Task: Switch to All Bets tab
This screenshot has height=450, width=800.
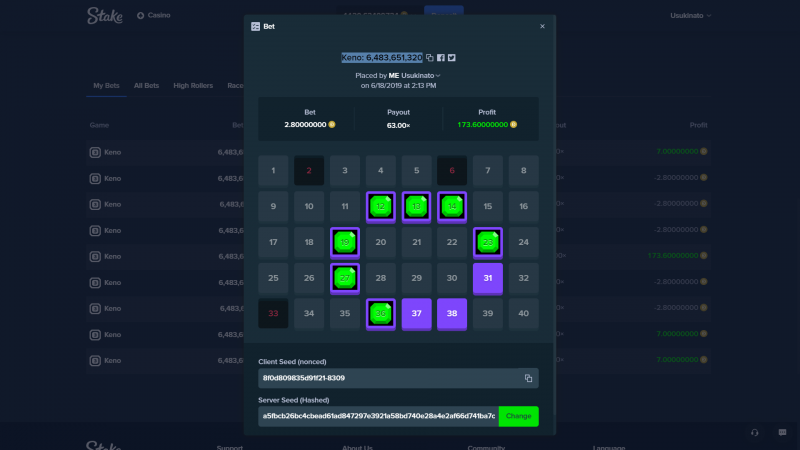Action: [146, 86]
